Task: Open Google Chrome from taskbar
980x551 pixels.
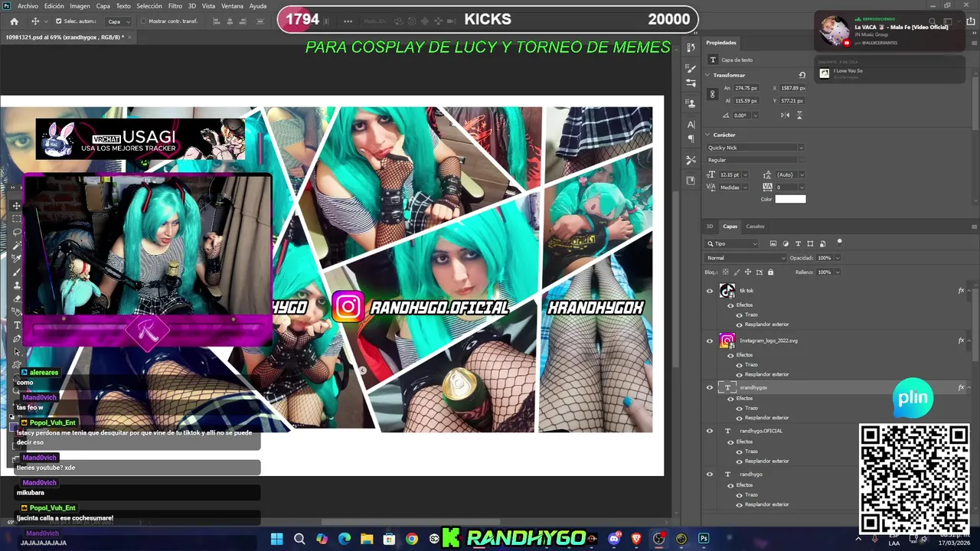Action: (x=412, y=539)
